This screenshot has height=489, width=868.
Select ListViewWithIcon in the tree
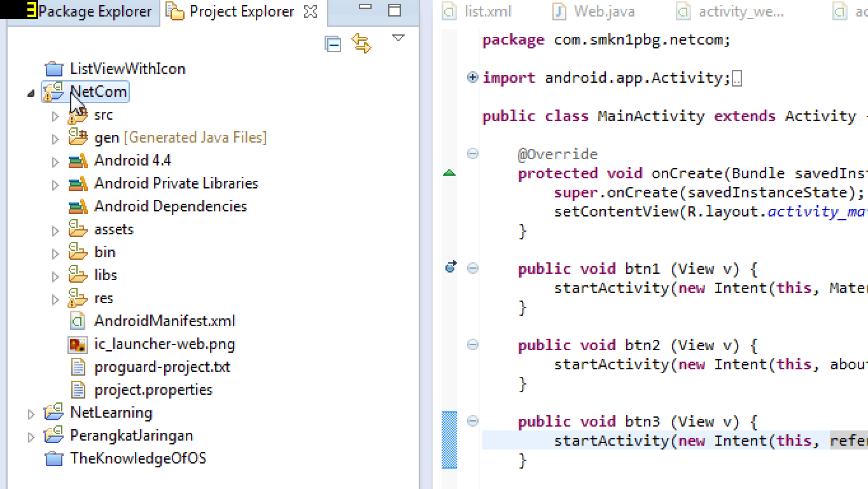click(128, 69)
